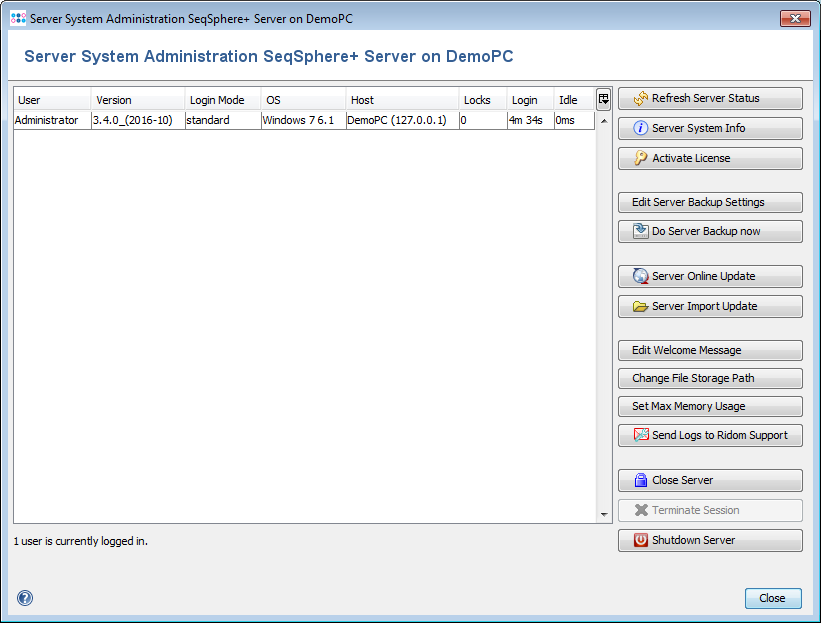Click the red power icon on Shutdown Server

(640, 540)
